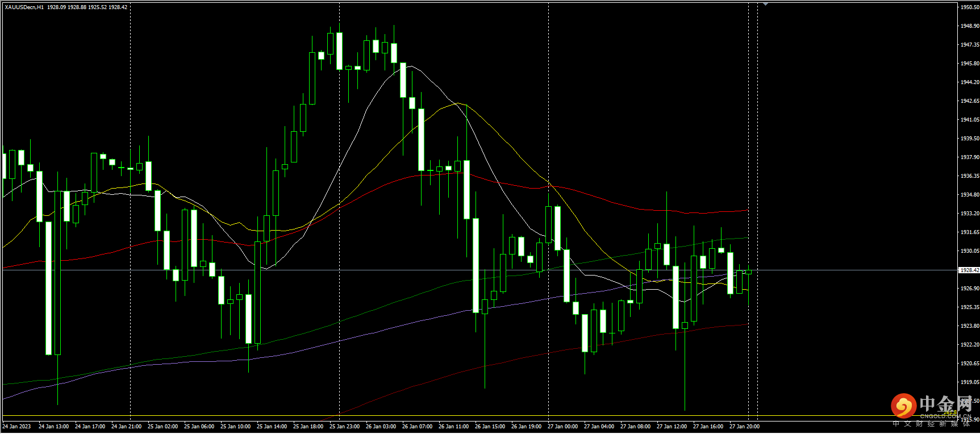The height and width of the screenshot is (434, 980).
Task: Click the 27 Jan 00:00 time label
Action: point(562,427)
